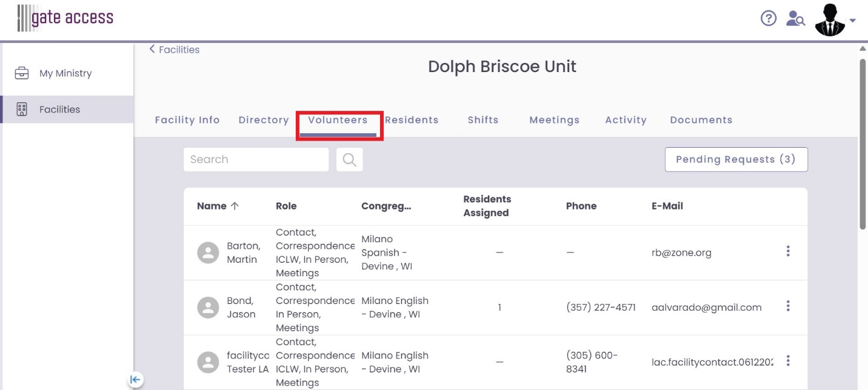Viewport: 868px width, 390px height.
Task: Open the three-dot menu for Jason Bond
Action: click(788, 306)
